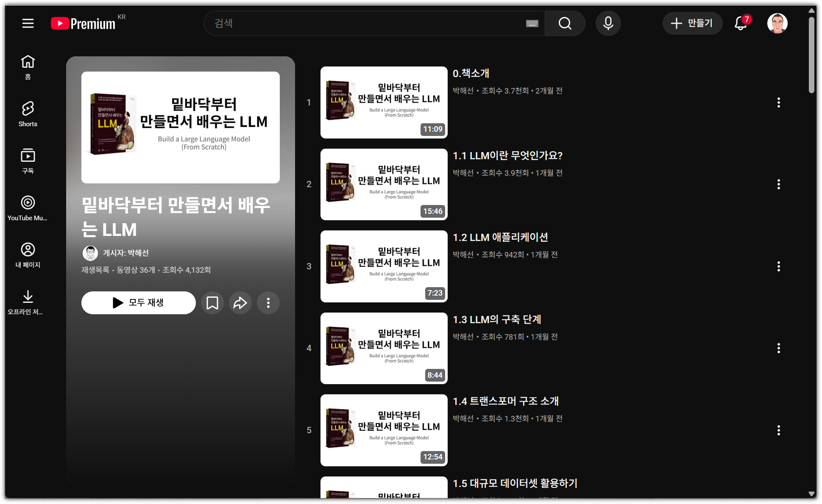This screenshot has height=504, width=822.
Task: Open action menu for 0.책소개 video
Action: tap(778, 102)
